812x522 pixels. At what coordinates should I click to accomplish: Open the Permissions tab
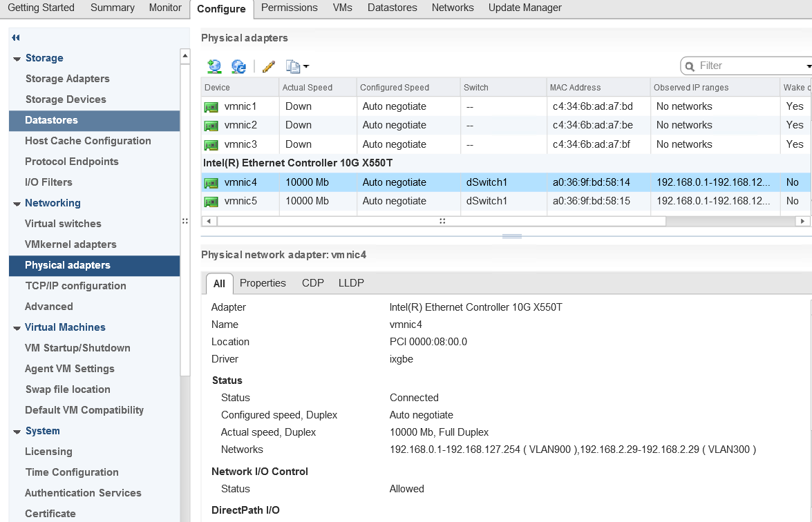coord(290,8)
